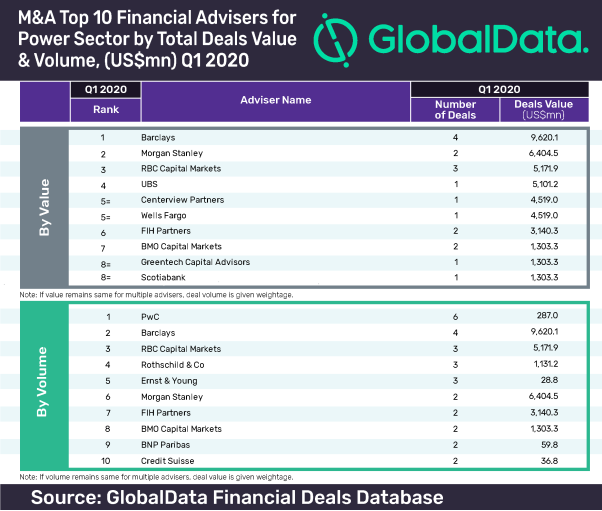
Task: Select the Adviser Name column header
Action: 276,100
